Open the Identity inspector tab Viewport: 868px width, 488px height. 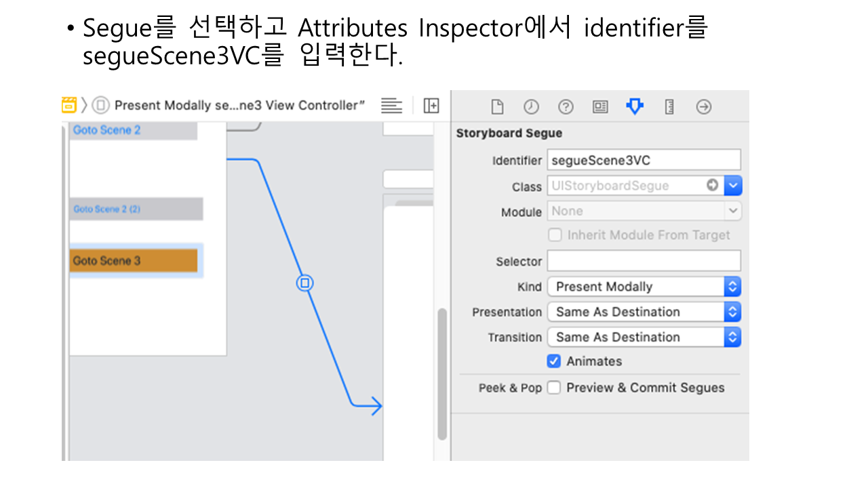tap(600, 107)
